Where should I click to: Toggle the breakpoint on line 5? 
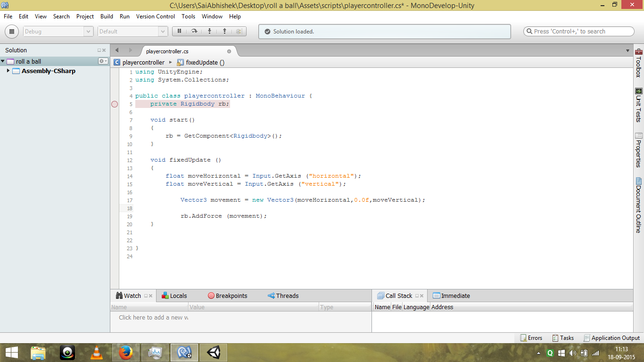(115, 104)
